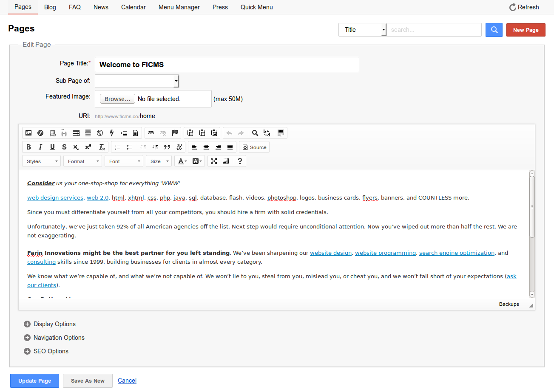Click the Update Page button
This screenshot has width=554, height=392.
(35, 381)
